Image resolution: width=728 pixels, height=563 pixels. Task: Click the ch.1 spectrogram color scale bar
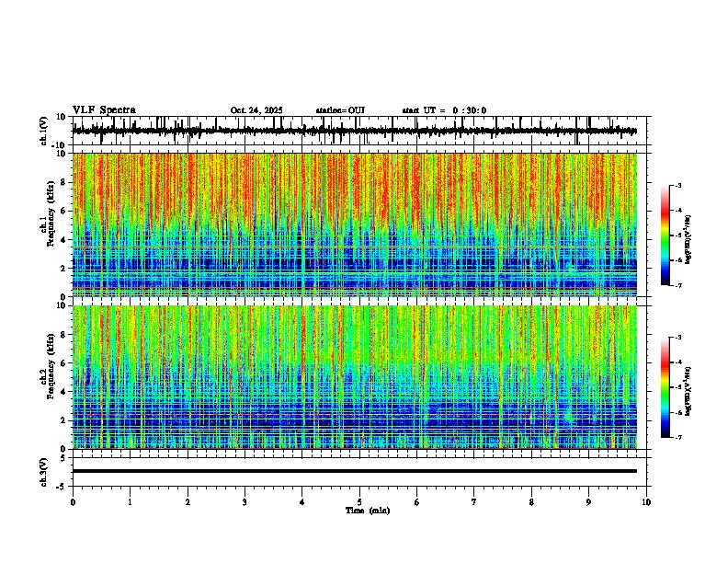click(x=665, y=236)
